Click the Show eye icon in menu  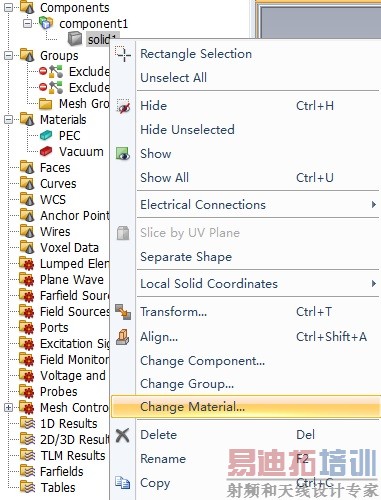tap(123, 154)
